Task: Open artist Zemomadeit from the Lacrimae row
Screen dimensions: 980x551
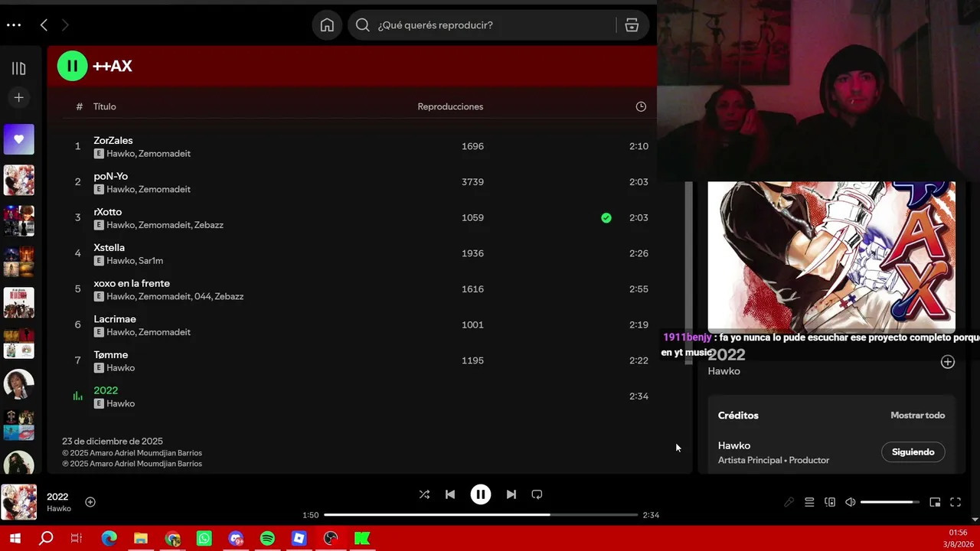Action: click(x=165, y=332)
